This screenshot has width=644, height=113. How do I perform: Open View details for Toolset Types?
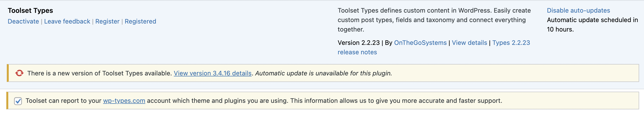click(x=469, y=43)
